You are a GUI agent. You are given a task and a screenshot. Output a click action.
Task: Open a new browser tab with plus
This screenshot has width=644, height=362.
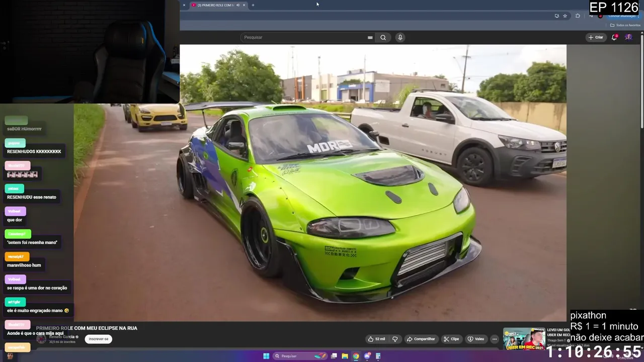pos(253,5)
